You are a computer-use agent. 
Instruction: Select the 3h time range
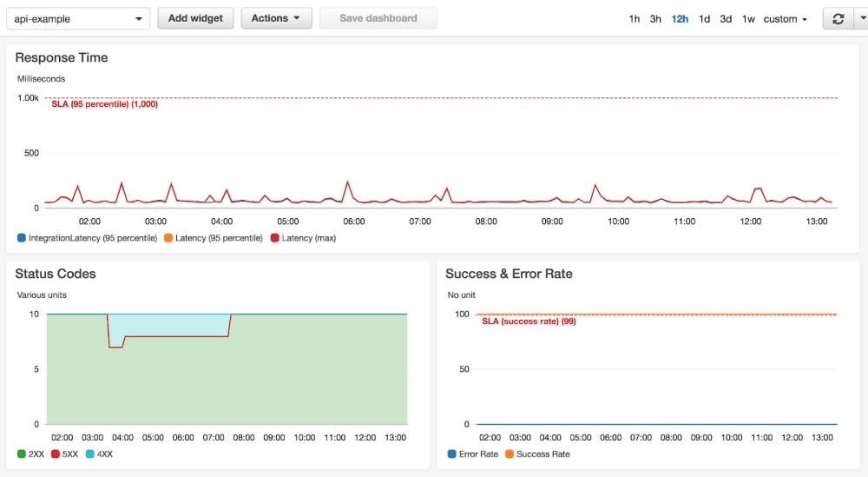tap(655, 19)
